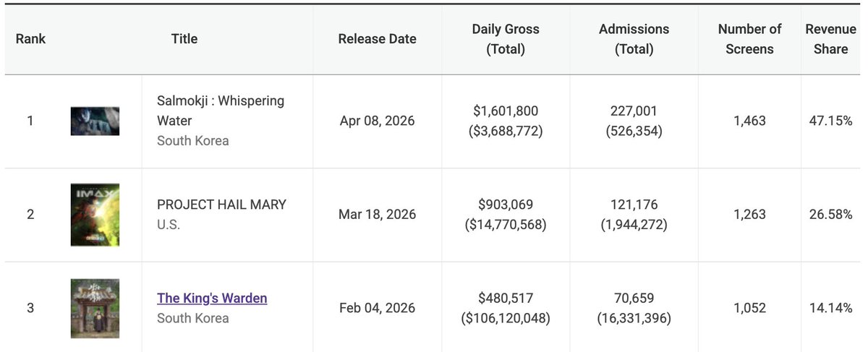Viewport: 868px width, 352px height.
Task: Select revenue share 47.15%
Action: tap(830, 121)
